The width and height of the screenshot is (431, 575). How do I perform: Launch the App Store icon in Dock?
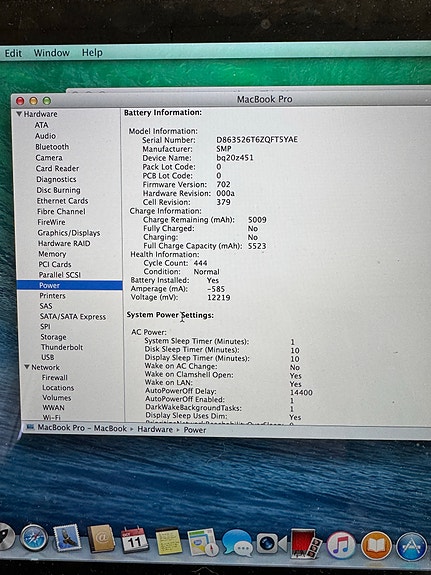coord(411,546)
